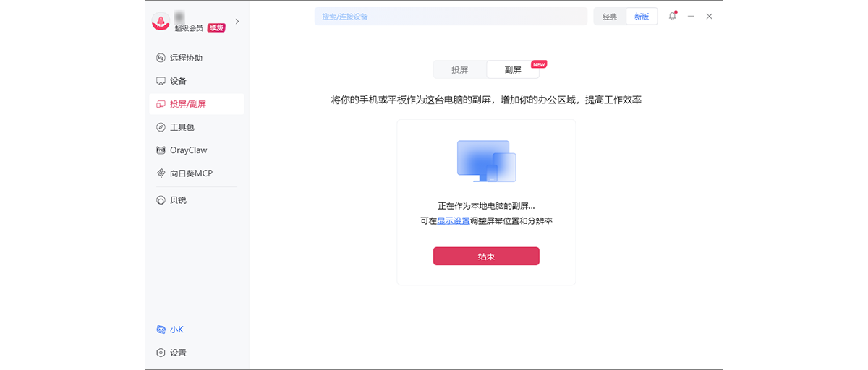
Task: Click 超级会员 membership label
Action: click(x=190, y=27)
